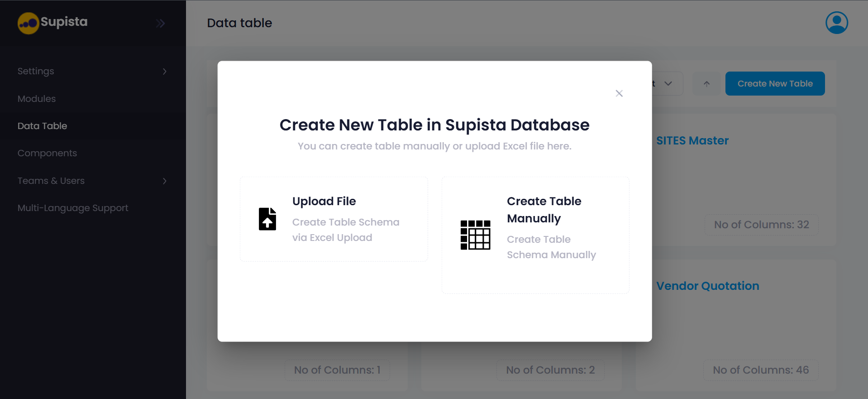
Task: Click the Upload File document icon
Action: (x=267, y=219)
